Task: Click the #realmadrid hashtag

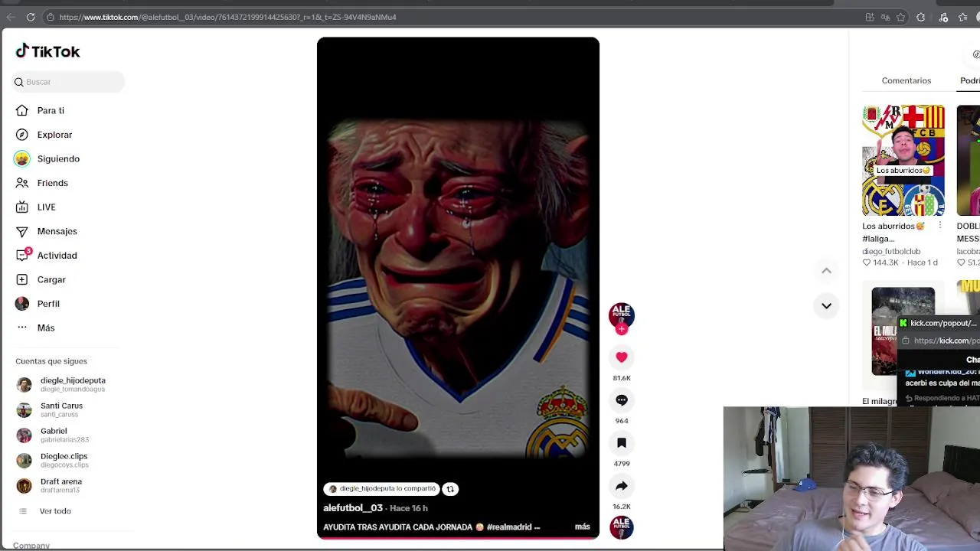Action: point(509,527)
